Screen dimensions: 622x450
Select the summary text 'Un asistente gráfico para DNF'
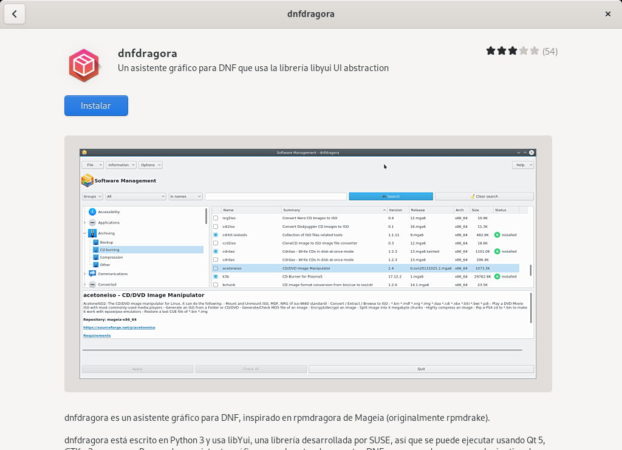click(x=177, y=68)
